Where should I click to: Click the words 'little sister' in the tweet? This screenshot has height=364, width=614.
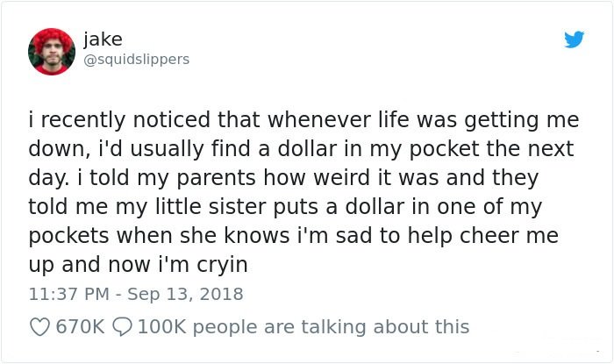click(211, 207)
